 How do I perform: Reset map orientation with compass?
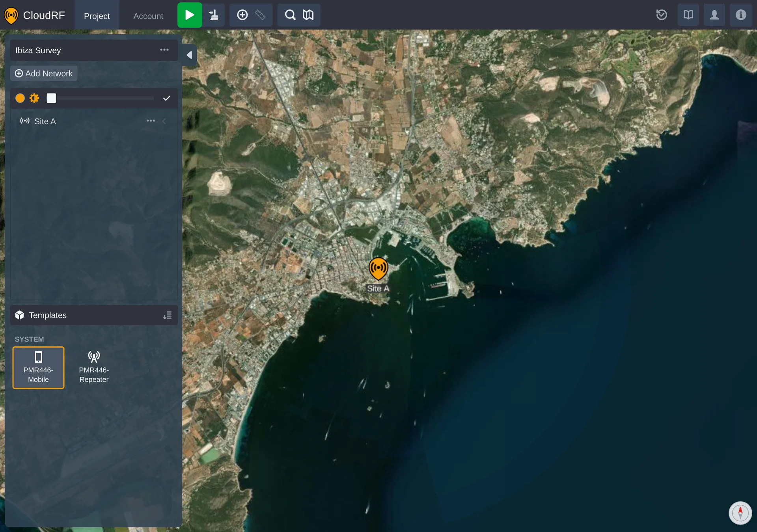(x=740, y=513)
